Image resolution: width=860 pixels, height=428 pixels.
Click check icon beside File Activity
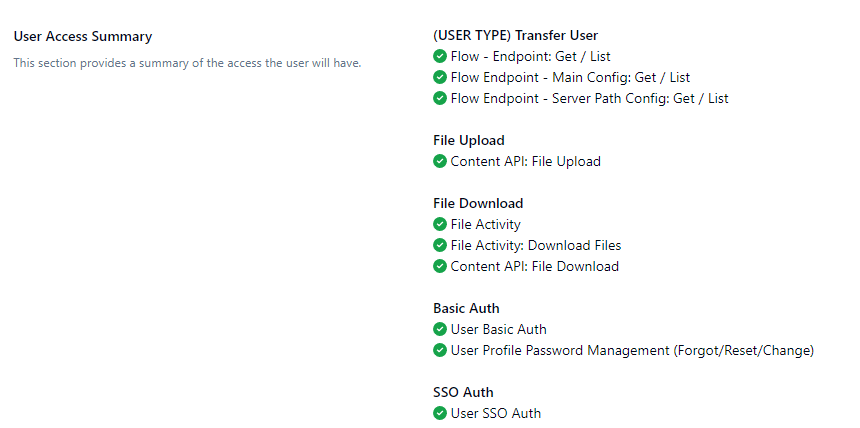440,224
